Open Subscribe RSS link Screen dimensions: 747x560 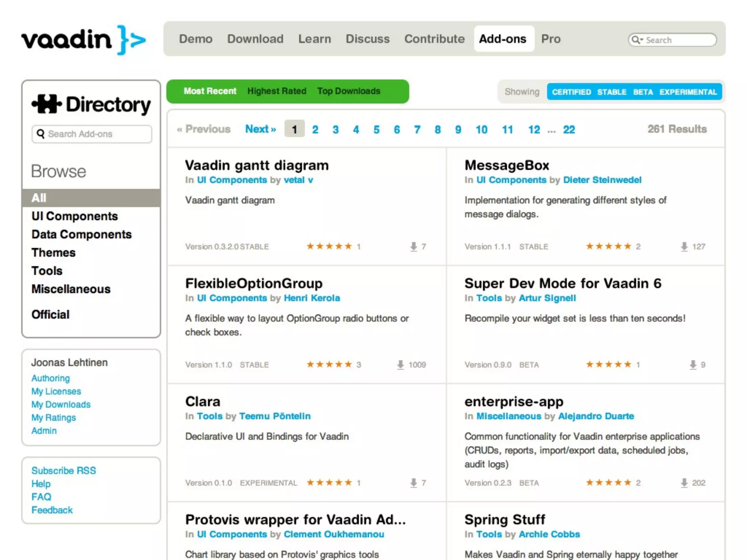coord(63,471)
